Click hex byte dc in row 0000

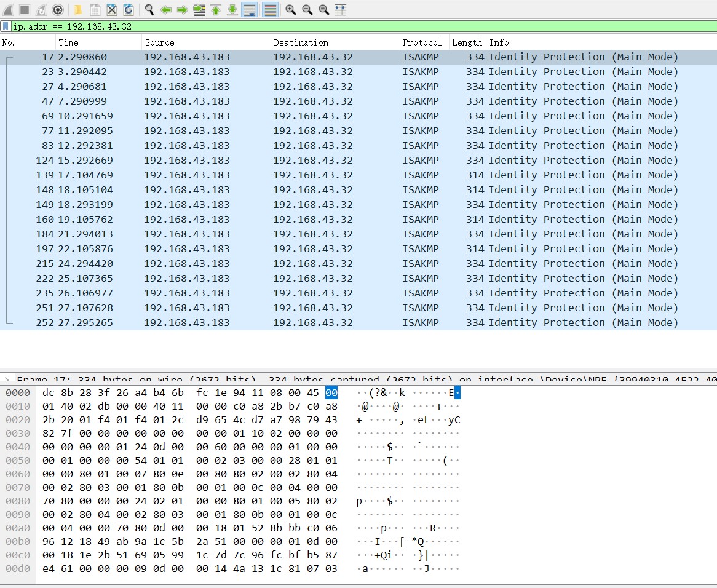(49, 393)
